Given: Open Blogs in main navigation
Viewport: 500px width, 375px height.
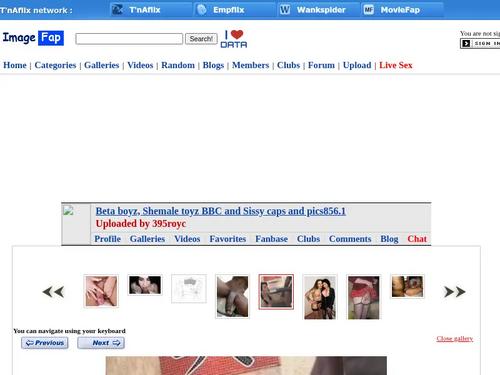Looking at the screenshot, I should tap(213, 65).
